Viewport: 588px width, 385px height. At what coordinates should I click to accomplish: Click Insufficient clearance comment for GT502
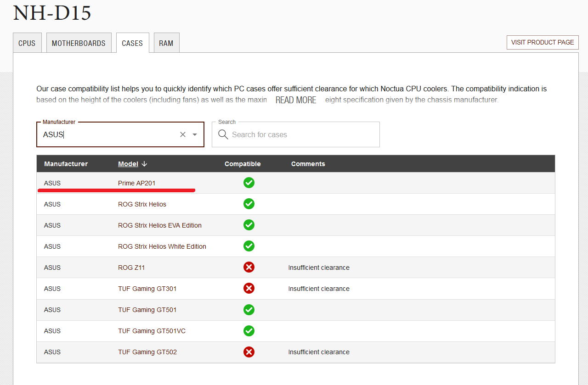click(x=319, y=352)
